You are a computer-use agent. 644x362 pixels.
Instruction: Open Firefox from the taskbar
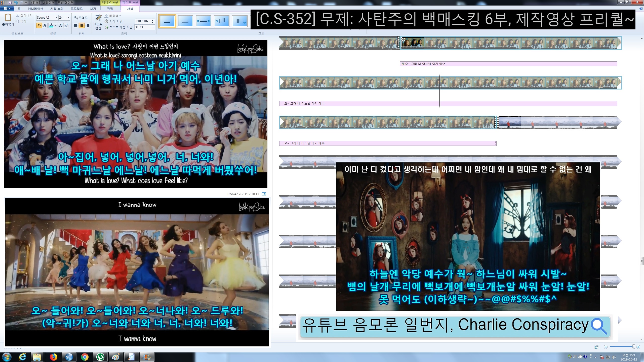(53, 357)
